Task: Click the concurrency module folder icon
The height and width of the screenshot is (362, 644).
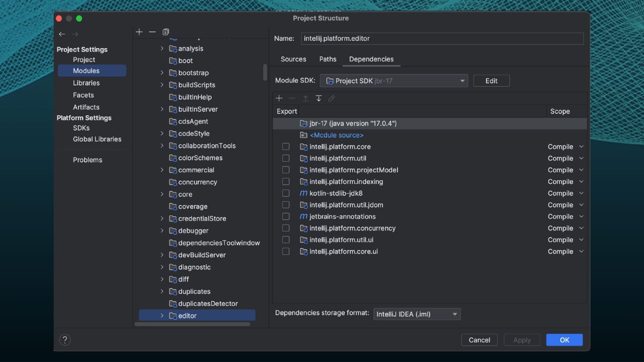Action: click(x=173, y=182)
